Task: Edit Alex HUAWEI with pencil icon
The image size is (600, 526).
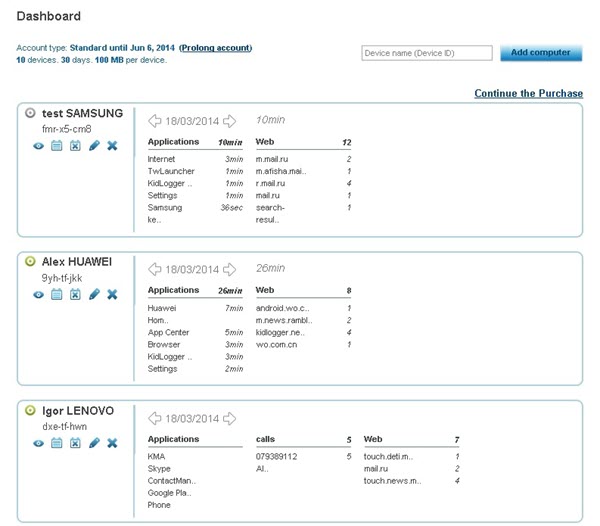Action: (94, 294)
